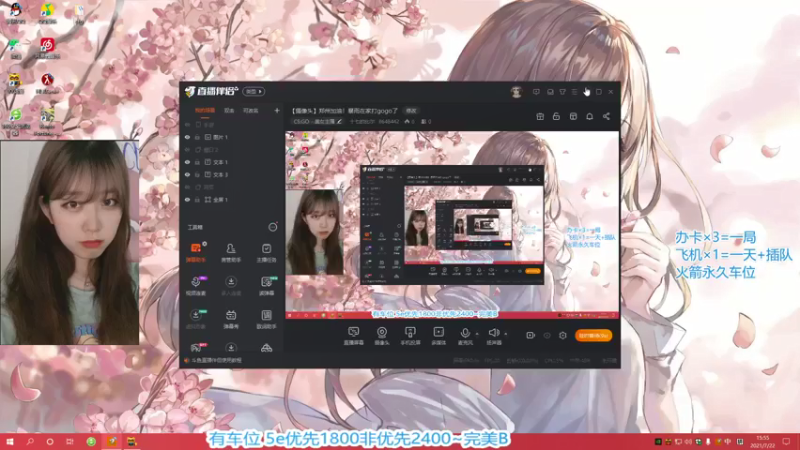Viewport: 800px width, 450px height.
Task: Open the 歌词助手 lyrics assistant tool
Action: click(266, 319)
